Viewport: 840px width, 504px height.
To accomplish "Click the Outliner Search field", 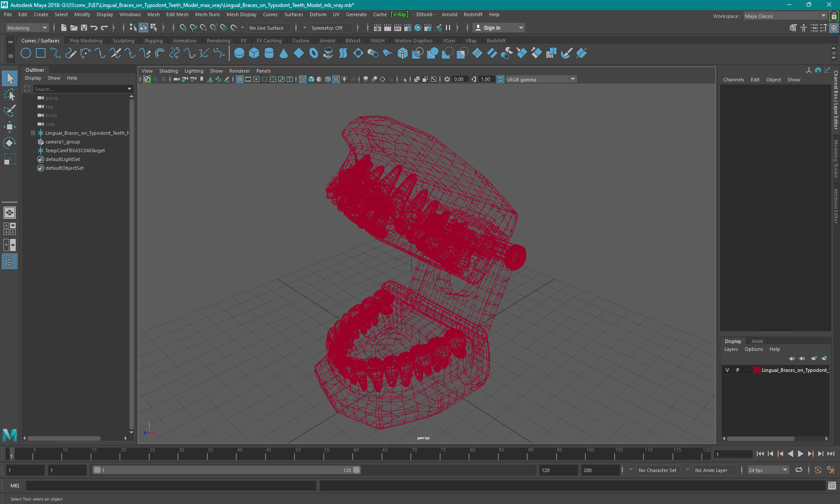I will (x=80, y=89).
